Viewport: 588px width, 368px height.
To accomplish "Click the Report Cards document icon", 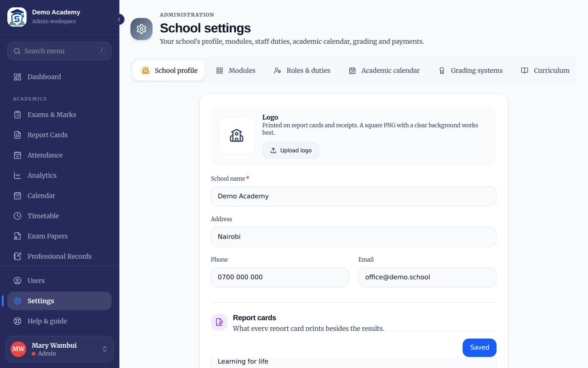I will click(17, 135).
